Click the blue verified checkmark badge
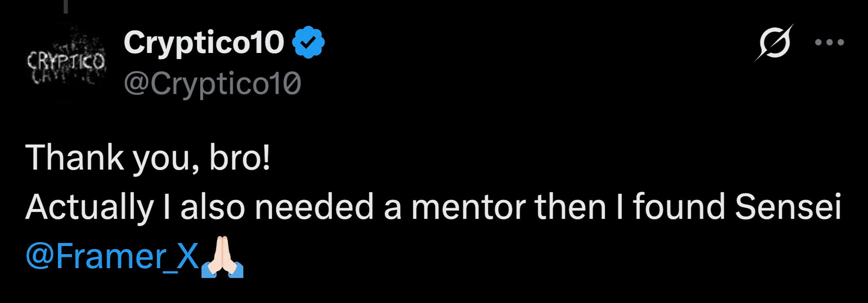Screen dimensions: 868x303 (x=308, y=42)
